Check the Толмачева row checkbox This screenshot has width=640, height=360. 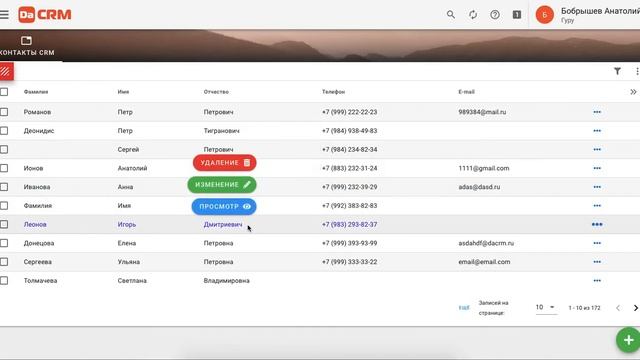(x=4, y=281)
